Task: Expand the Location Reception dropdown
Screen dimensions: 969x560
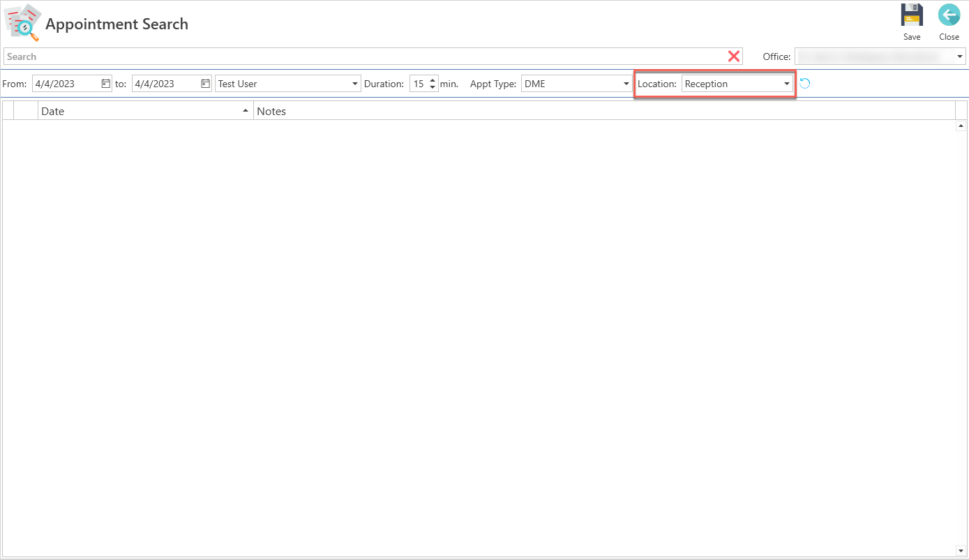Action: (787, 84)
